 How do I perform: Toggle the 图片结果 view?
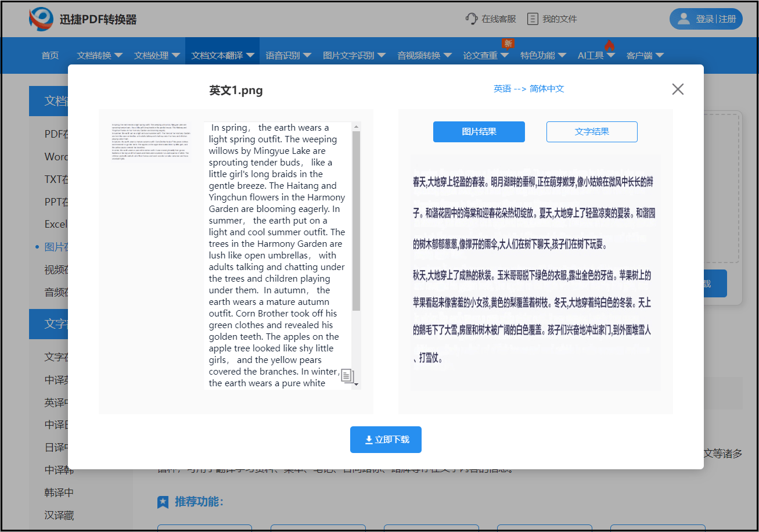click(x=479, y=132)
